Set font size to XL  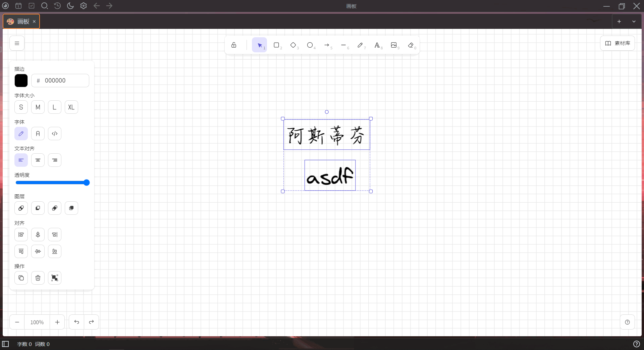[x=71, y=107]
